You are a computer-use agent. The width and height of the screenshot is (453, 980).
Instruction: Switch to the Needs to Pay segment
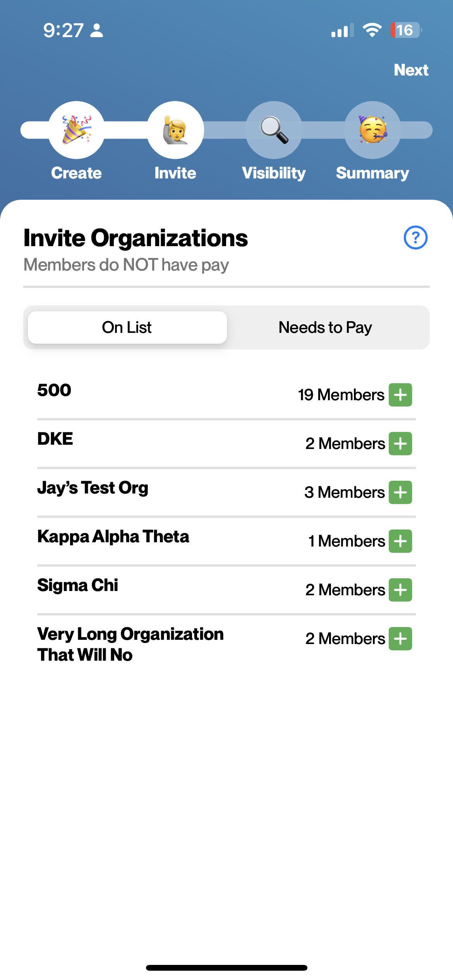(x=325, y=327)
